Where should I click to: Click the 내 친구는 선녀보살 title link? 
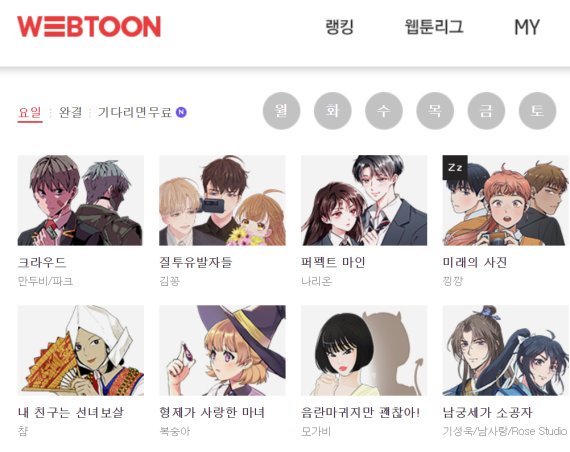coord(71,412)
